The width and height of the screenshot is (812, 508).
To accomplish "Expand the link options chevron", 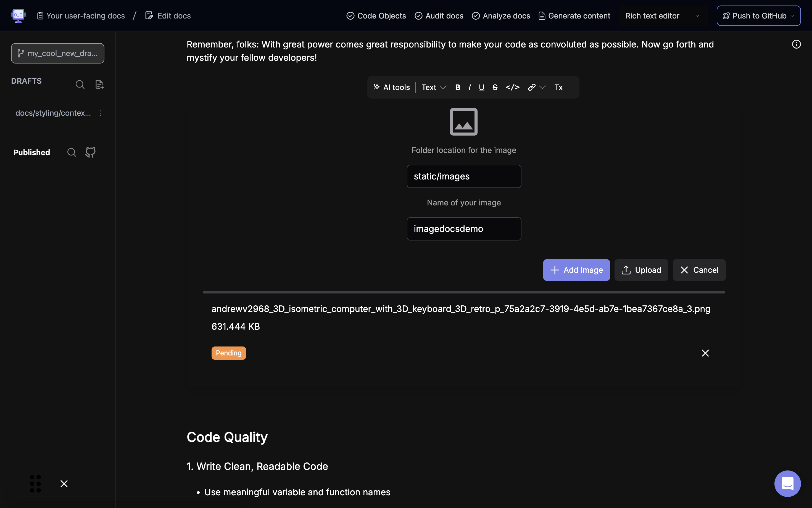I will click(542, 87).
